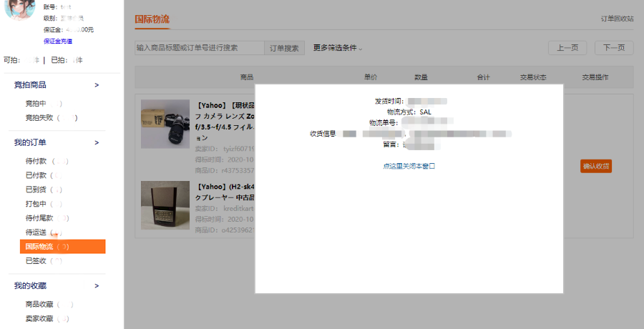The height and width of the screenshot is (329, 644).
Task: Go to 已付款 orders
Action: [x=36, y=175]
